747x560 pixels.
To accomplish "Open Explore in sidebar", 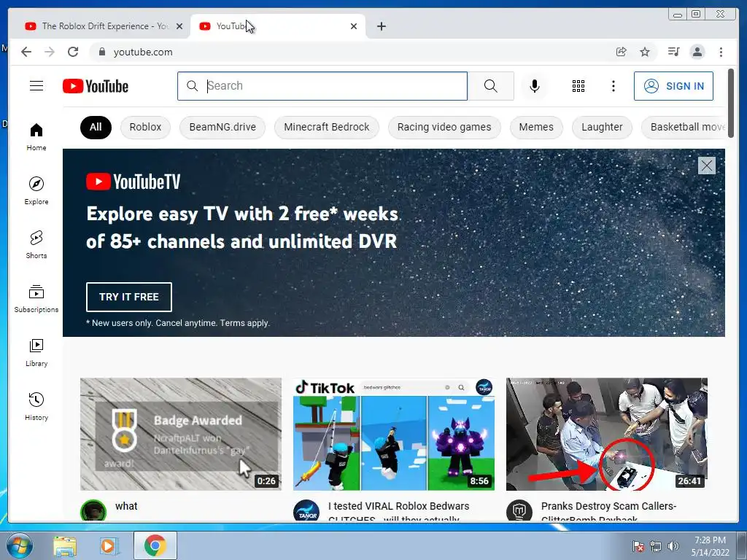I will (36, 190).
